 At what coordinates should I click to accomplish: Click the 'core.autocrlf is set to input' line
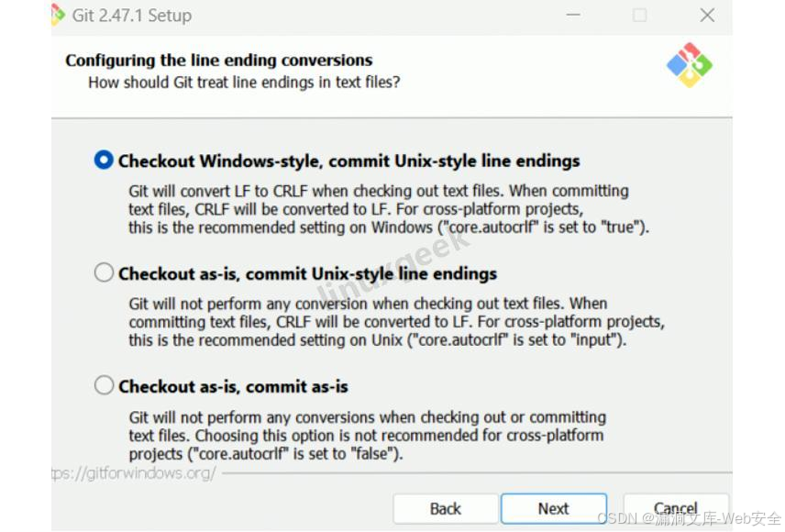pos(378,340)
